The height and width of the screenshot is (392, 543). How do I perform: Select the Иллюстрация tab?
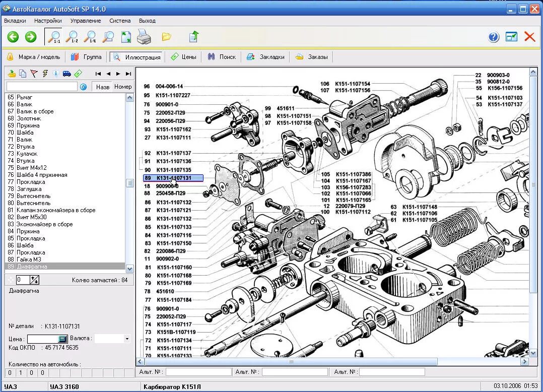137,57
